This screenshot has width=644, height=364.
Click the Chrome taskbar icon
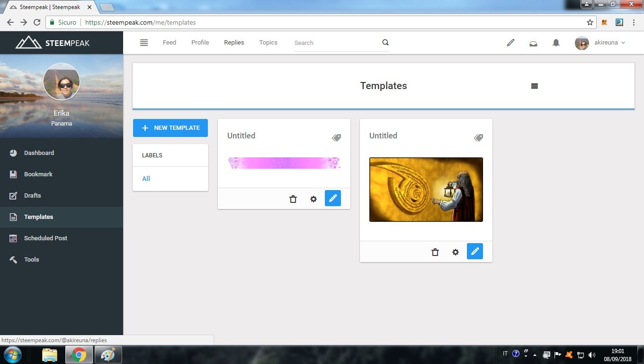click(79, 355)
